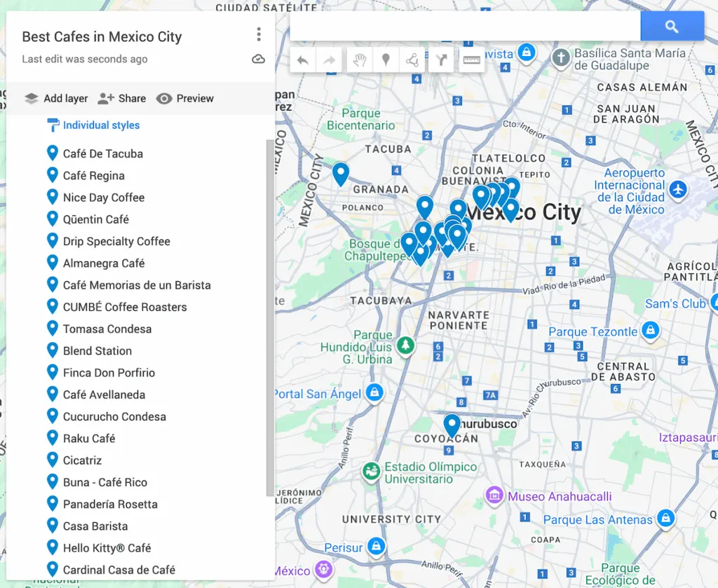The height and width of the screenshot is (588, 718).
Task: Click the map marker near Granada
Action: pyautogui.click(x=341, y=173)
